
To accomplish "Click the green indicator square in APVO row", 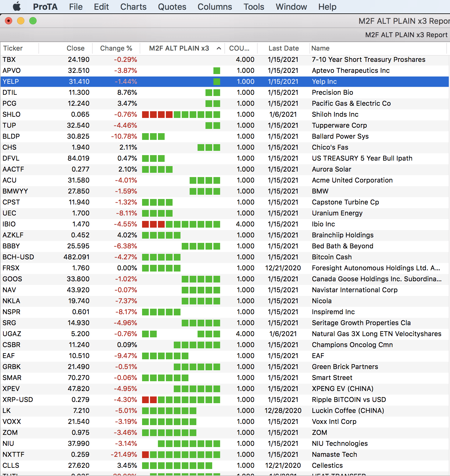I will coord(217,71).
